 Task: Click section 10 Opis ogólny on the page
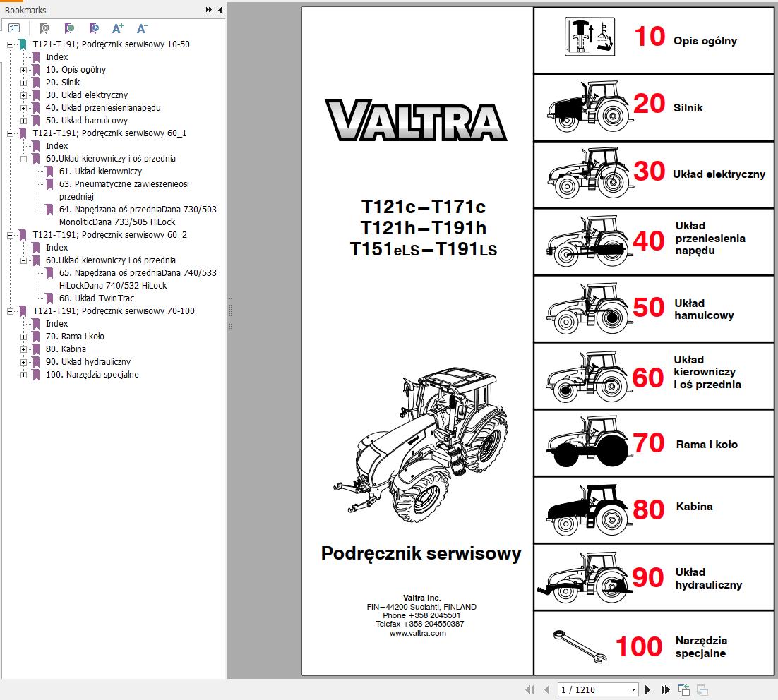coord(654,40)
